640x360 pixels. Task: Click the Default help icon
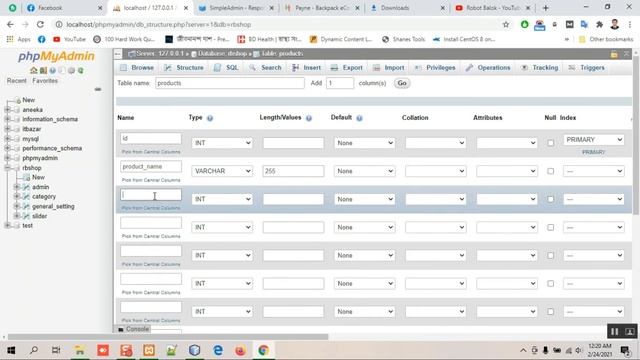click(x=359, y=118)
